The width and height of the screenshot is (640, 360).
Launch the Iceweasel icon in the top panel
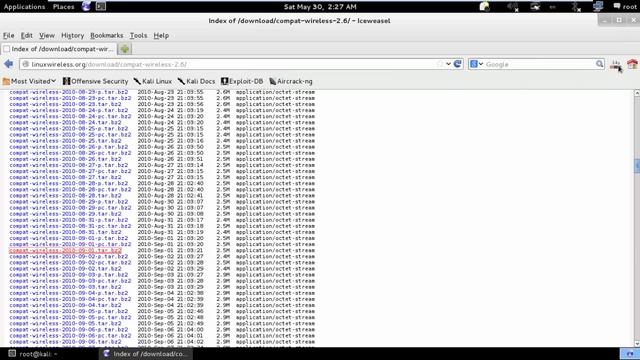[x=87, y=6]
